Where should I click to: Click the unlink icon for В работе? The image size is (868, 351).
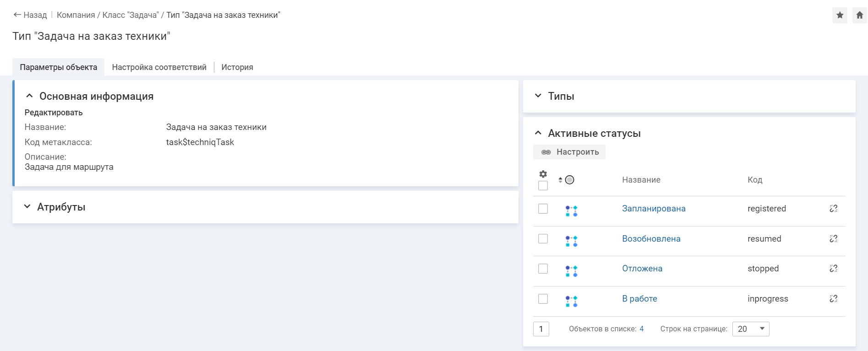(833, 299)
